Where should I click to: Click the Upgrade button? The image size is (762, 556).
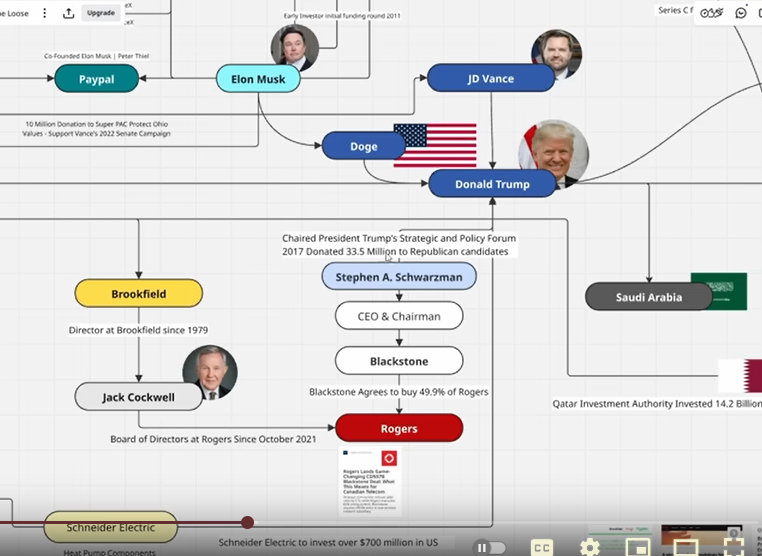101,13
